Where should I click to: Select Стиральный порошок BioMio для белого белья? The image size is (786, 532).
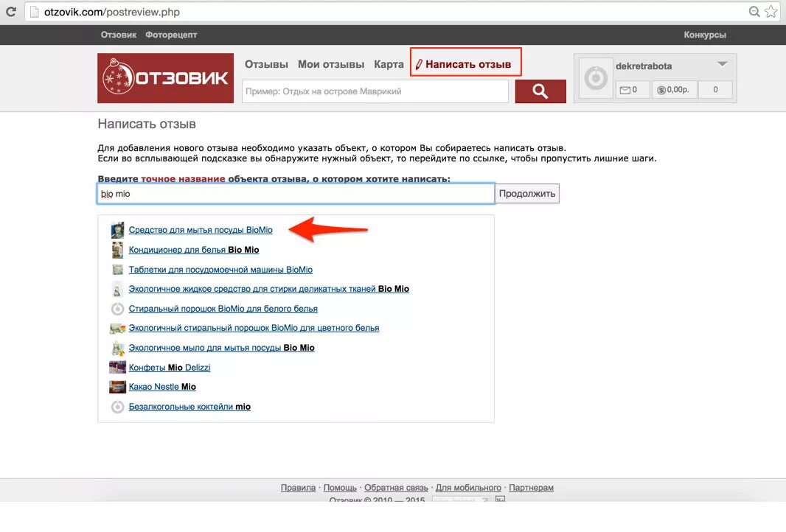point(223,309)
